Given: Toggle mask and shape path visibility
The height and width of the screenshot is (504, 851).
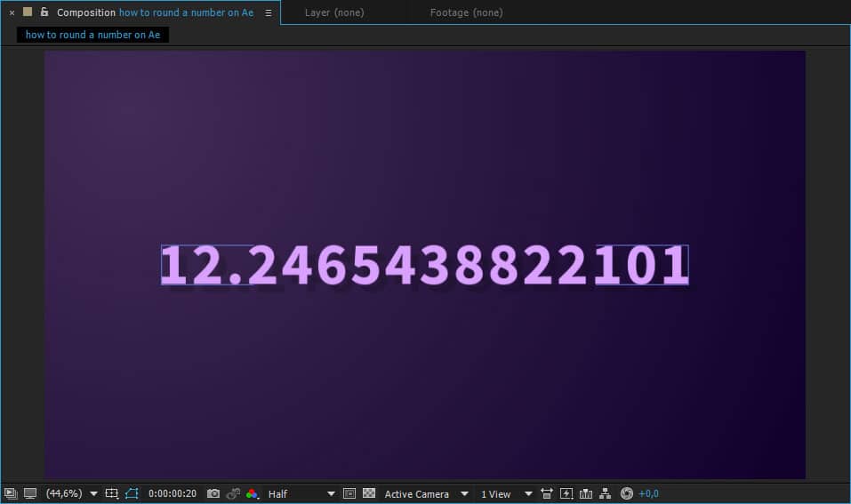Looking at the screenshot, I should [x=132, y=493].
